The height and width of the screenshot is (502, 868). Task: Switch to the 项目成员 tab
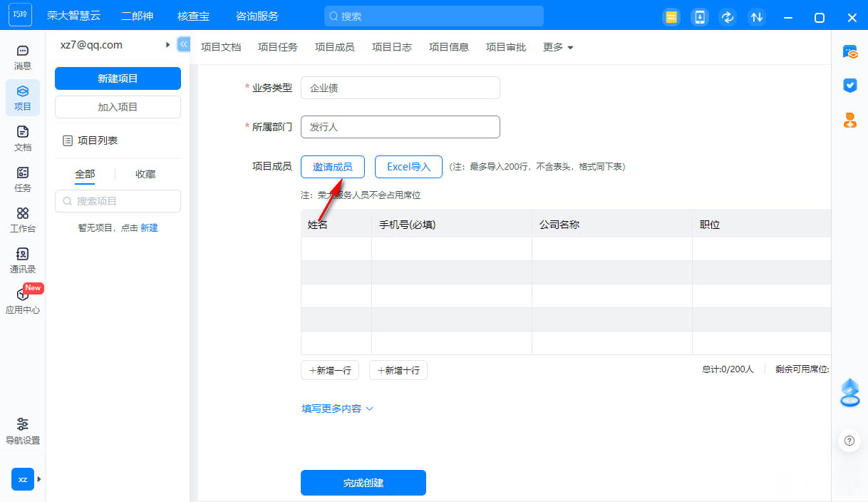(x=334, y=47)
